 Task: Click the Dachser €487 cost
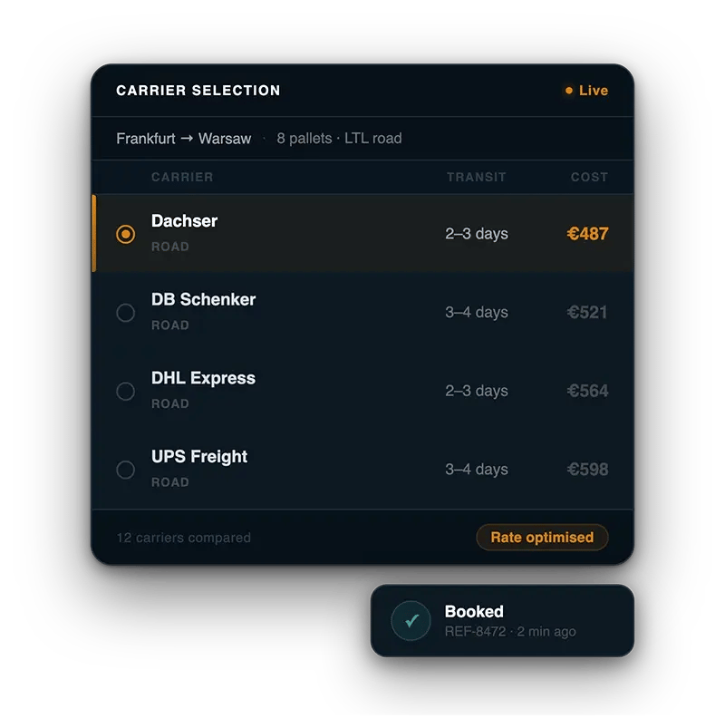tap(587, 234)
